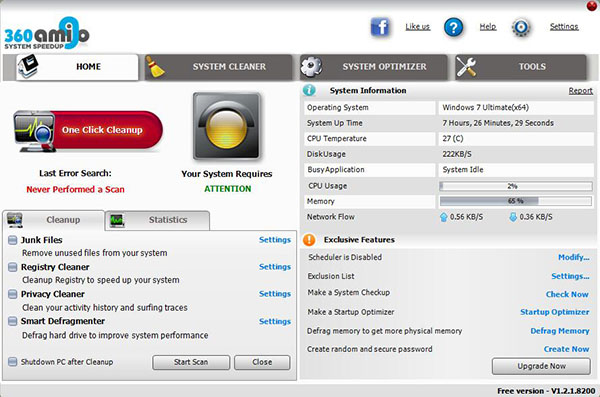The width and height of the screenshot is (600, 397).
Task: Click the Start Scan button
Action: click(x=191, y=362)
